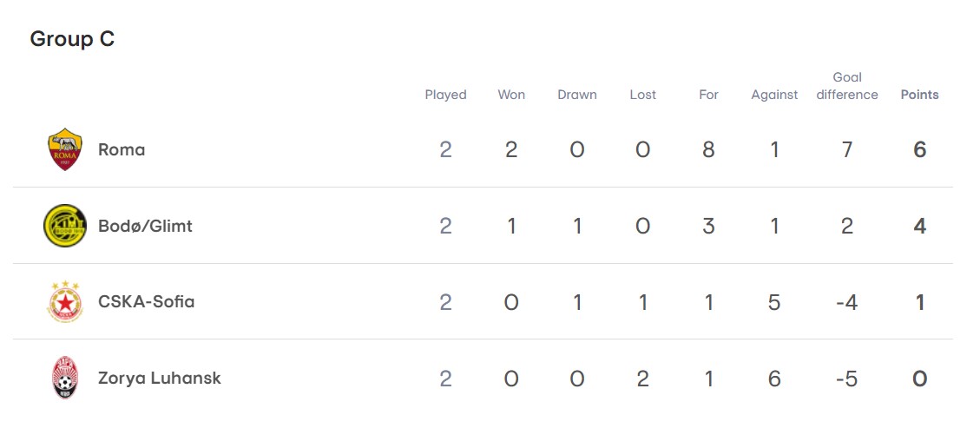Screen dimensions: 980x448
Task: Select the For column header
Action: click(708, 95)
